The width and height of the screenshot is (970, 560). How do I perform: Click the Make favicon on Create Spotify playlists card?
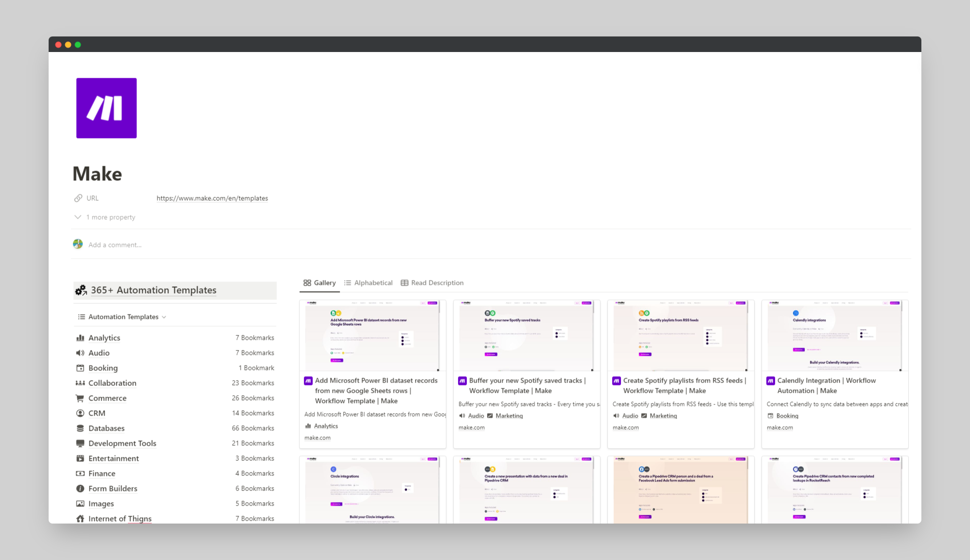[617, 381]
